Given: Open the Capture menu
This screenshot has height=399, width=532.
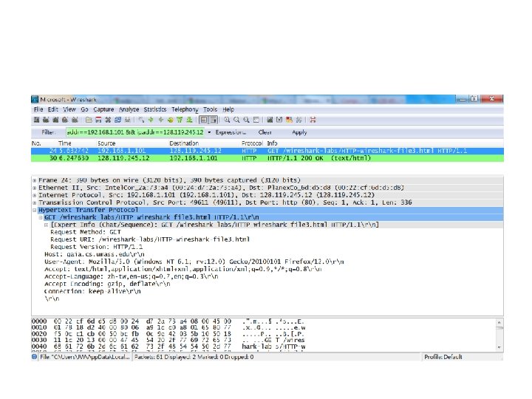Looking at the screenshot, I should pos(103,109).
